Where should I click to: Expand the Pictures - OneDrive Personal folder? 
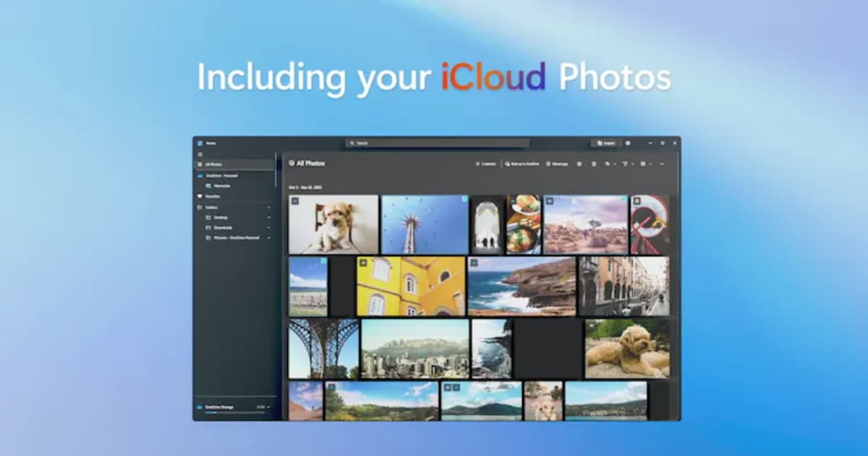pyautogui.click(x=269, y=237)
